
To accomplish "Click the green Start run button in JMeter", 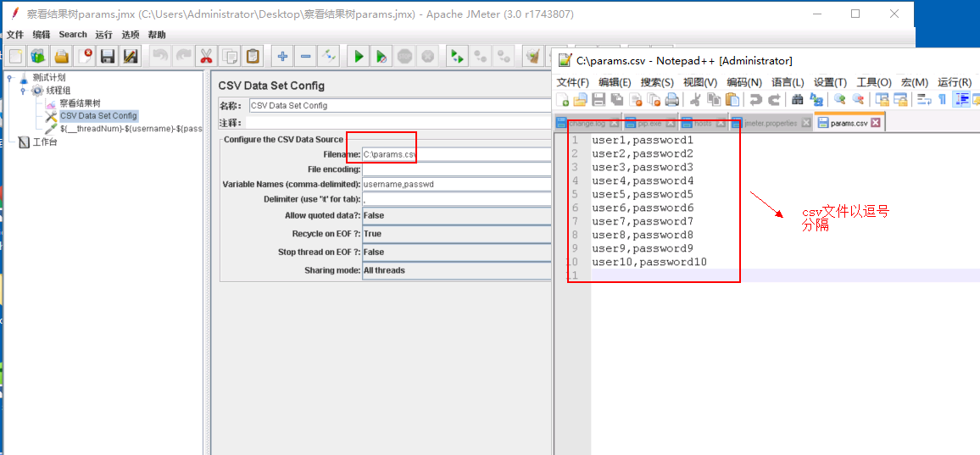I will (359, 57).
